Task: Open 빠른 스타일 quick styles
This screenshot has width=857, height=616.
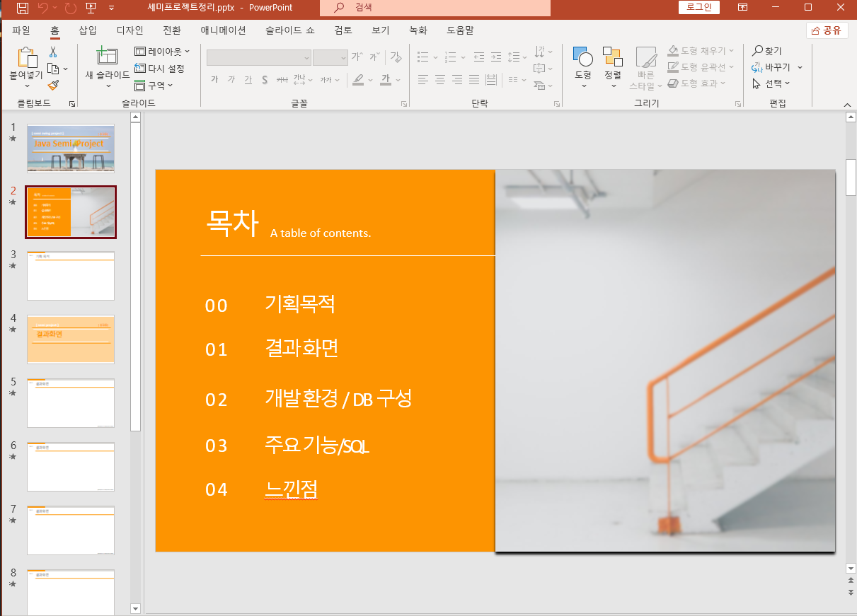Action: pos(646,69)
